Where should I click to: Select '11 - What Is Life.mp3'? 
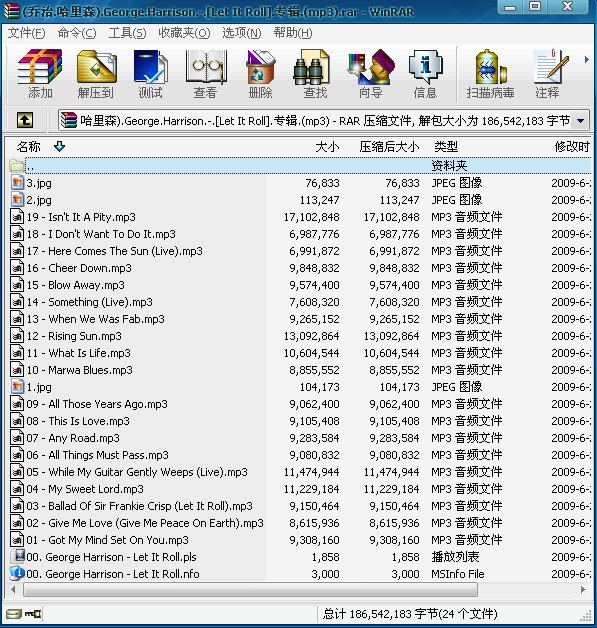(x=78, y=353)
